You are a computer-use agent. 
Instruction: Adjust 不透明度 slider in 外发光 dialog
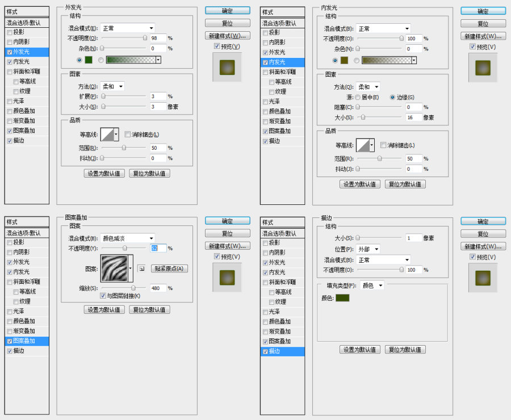click(145, 38)
